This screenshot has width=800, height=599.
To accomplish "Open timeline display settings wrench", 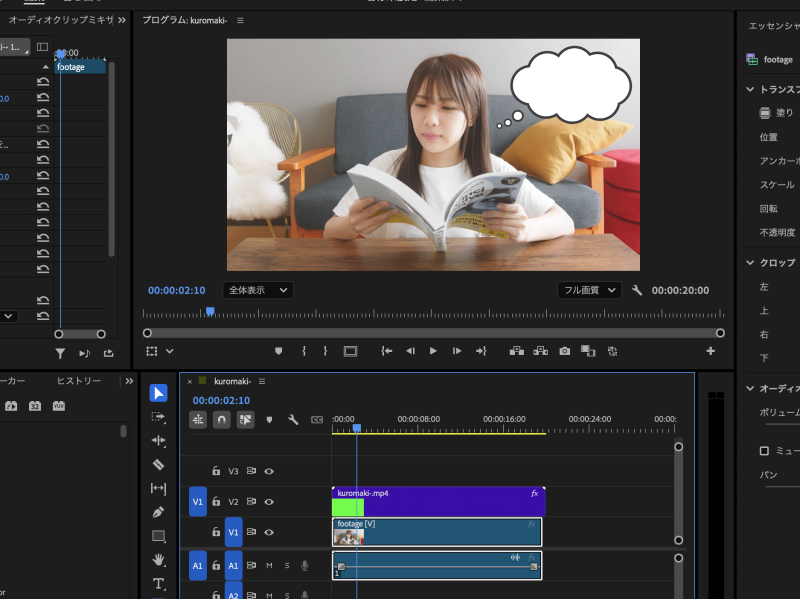I will (x=293, y=420).
